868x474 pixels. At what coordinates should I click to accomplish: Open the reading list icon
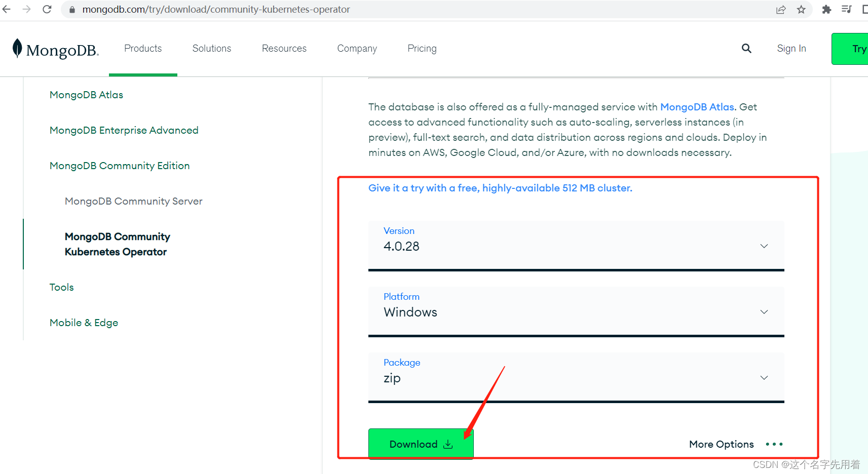tap(846, 9)
